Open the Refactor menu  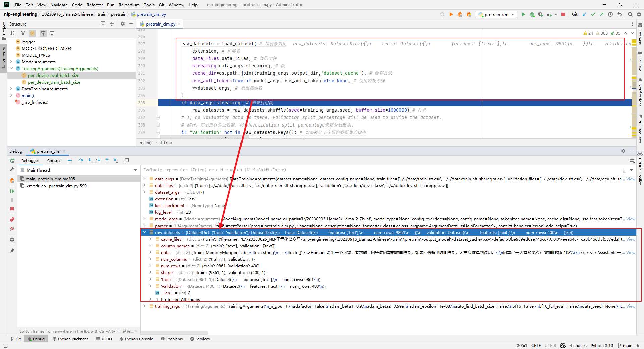pyautogui.click(x=94, y=5)
